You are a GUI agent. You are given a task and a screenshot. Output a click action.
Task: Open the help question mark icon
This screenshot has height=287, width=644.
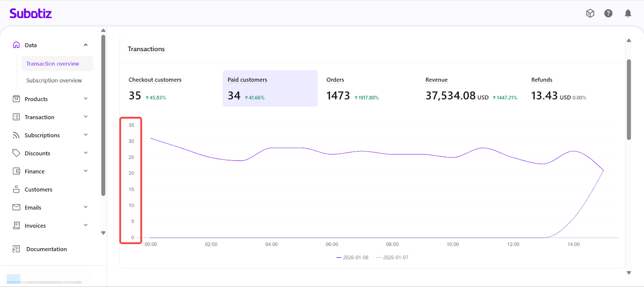(x=608, y=13)
